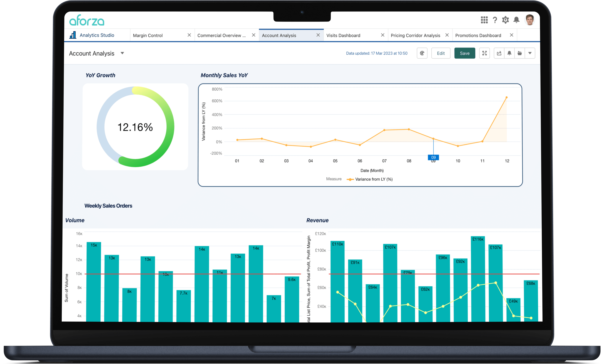Image resolution: width=605 pixels, height=364 pixels.
Task: Open the user profile avatar
Action: (529, 20)
